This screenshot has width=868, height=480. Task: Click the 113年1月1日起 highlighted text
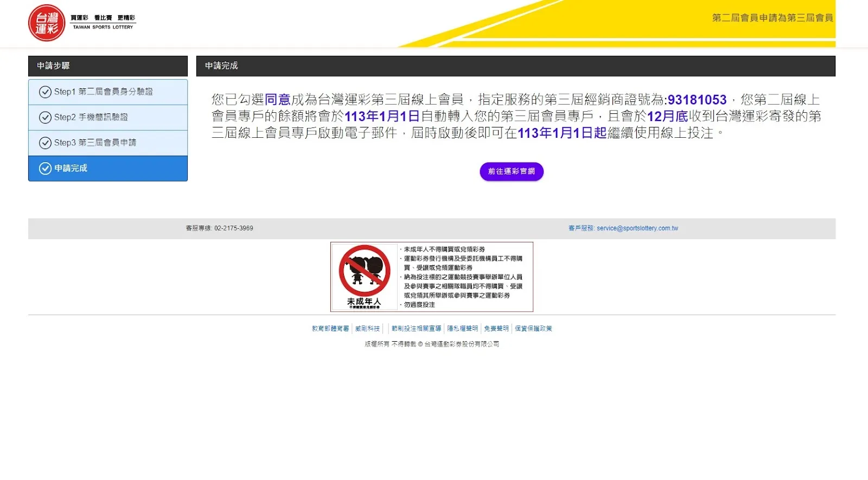tap(562, 133)
